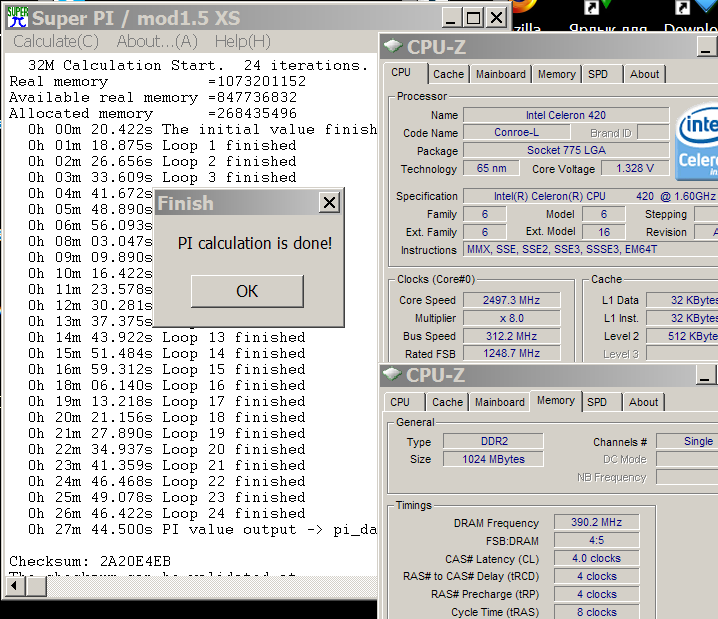Click the CAS# Latency value '4.0 clocks'
Viewport: 718px width, 619px height.
[x=596, y=559]
